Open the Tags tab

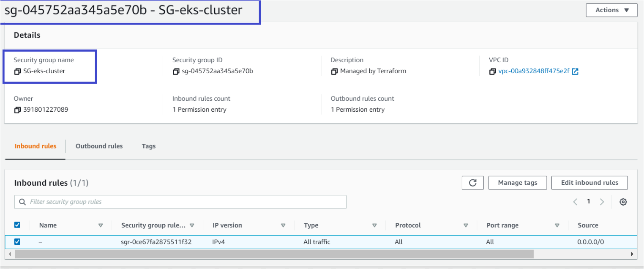pos(149,146)
